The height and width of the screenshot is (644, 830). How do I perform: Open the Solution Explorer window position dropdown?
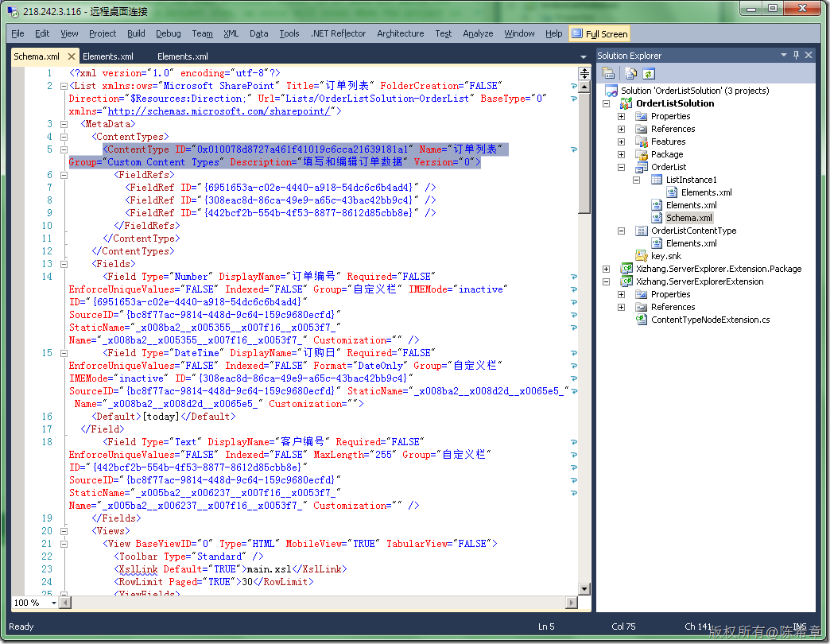783,55
